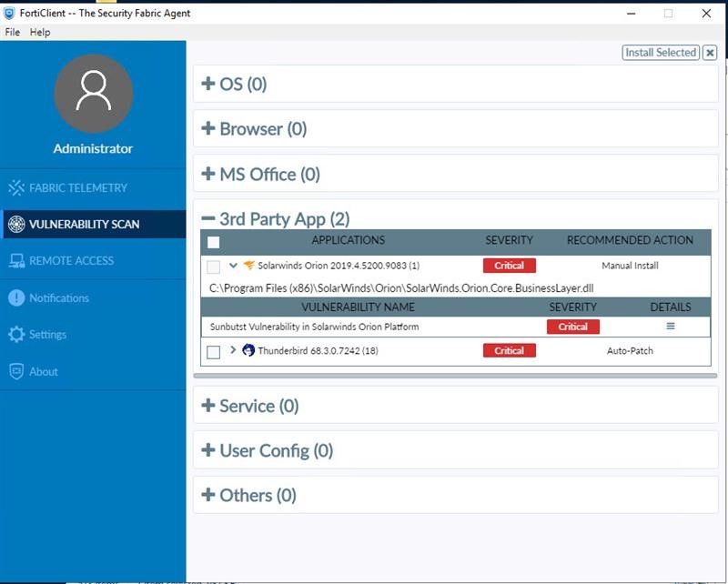Click the horizontal scrollbar below the app table
728x584 pixels.
click(455, 376)
